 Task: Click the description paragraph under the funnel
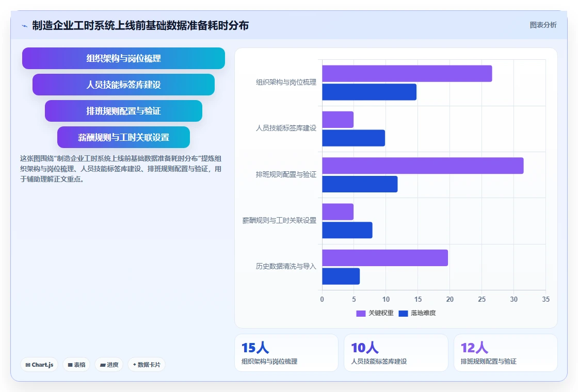[121, 169]
